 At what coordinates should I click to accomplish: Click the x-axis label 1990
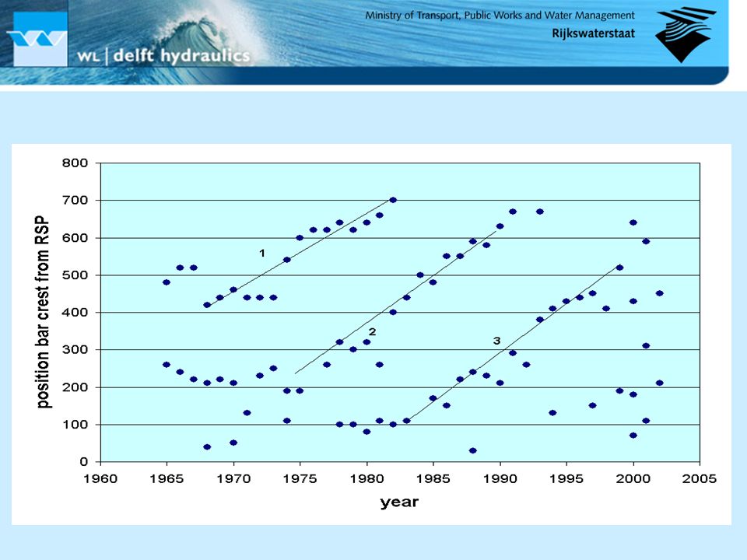(500, 478)
